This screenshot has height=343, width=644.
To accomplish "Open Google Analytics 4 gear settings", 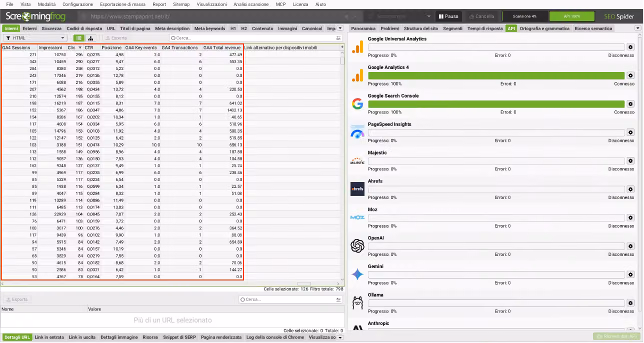I will [x=630, y=75].
